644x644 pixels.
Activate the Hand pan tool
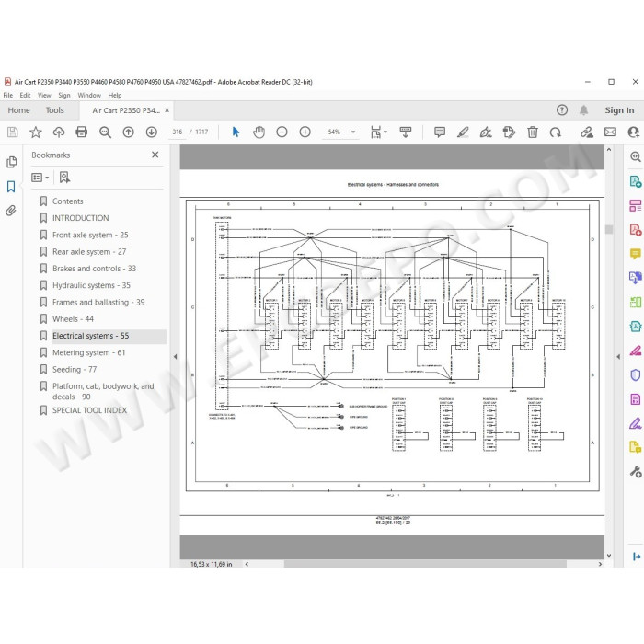[x=259, y=132]
